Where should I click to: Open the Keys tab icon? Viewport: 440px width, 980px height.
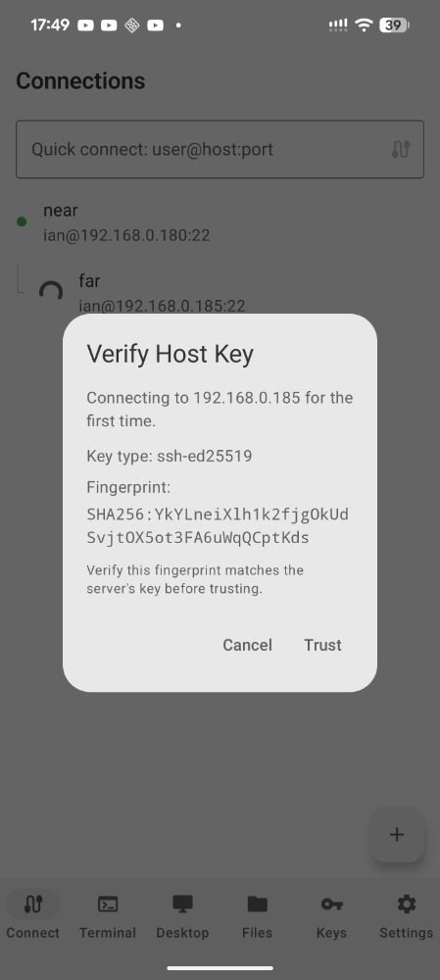(x=331, y=904)
